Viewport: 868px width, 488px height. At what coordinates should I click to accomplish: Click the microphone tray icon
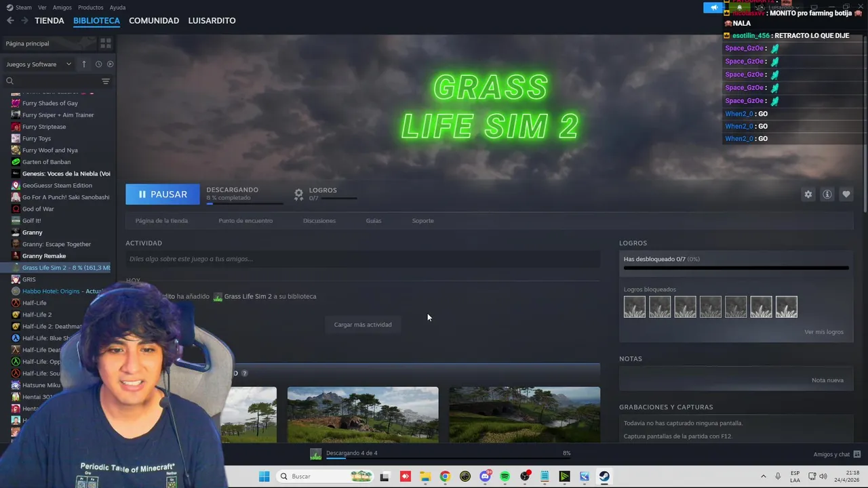[x=778, y=476]
